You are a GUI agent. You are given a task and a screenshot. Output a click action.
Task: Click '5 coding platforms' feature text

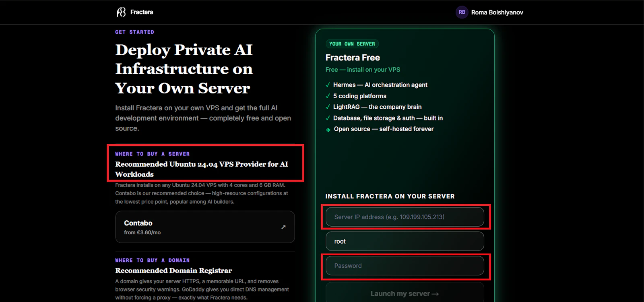360,96
